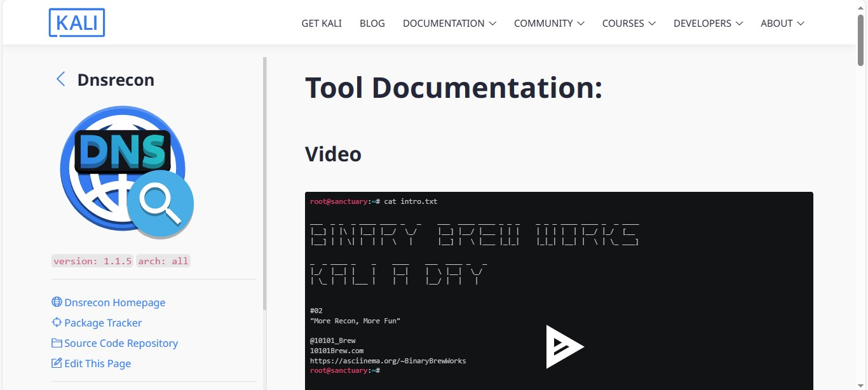
Task: Open GET KALI page
Action: [322, 23]
